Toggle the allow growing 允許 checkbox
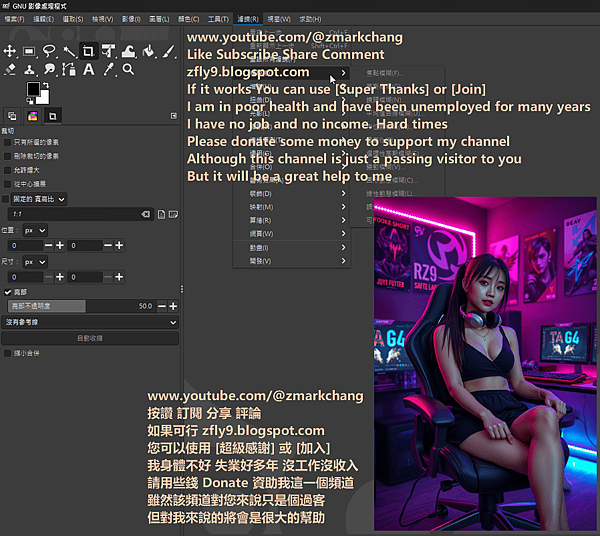The width and height of the screenshot is (600, 536). point(7,170)
